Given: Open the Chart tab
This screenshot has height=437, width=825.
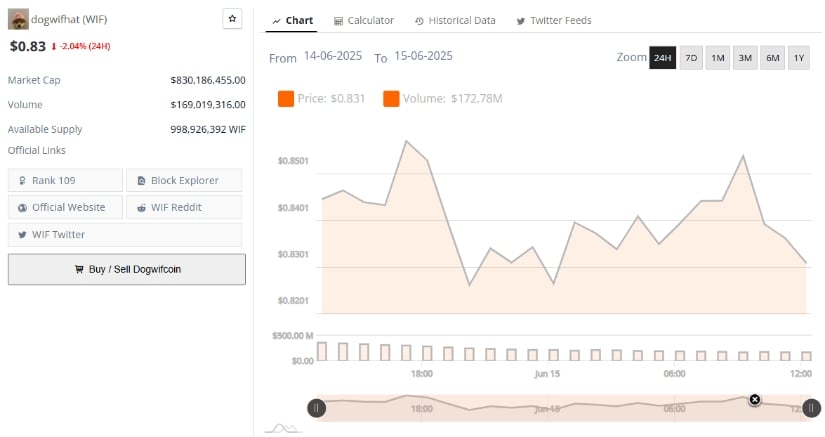Looking at the screenshot, I should click(x=292, y=21).
